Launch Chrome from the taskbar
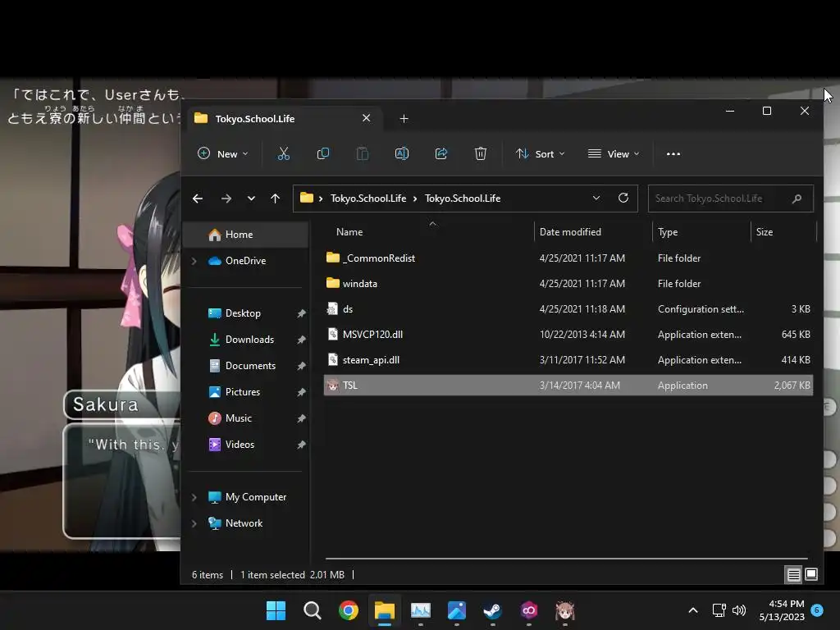Image resolution: width=840 pixels, height=630 pixels. (x=348, y=610)
